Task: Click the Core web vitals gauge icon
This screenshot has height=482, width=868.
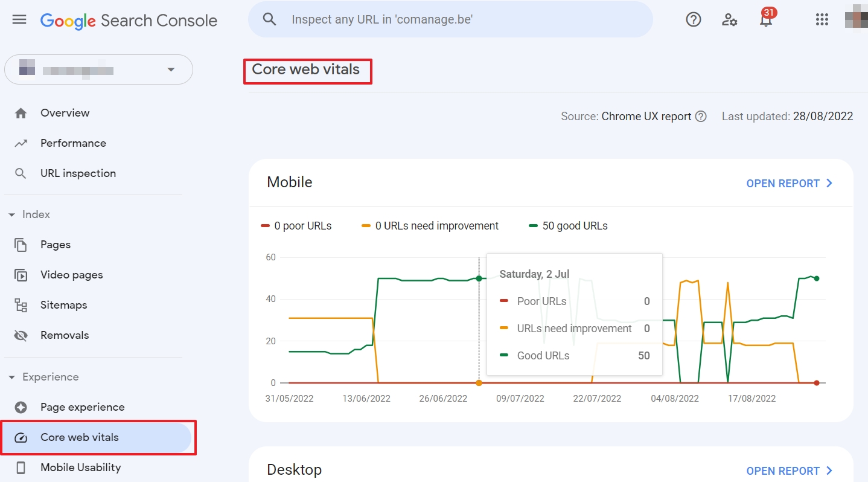Action: point(21,438)
